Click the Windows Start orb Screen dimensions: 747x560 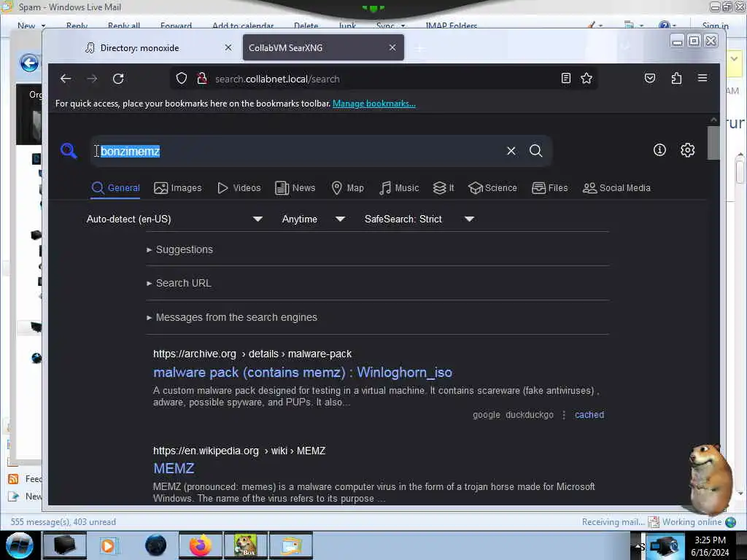tap(20, 545)
